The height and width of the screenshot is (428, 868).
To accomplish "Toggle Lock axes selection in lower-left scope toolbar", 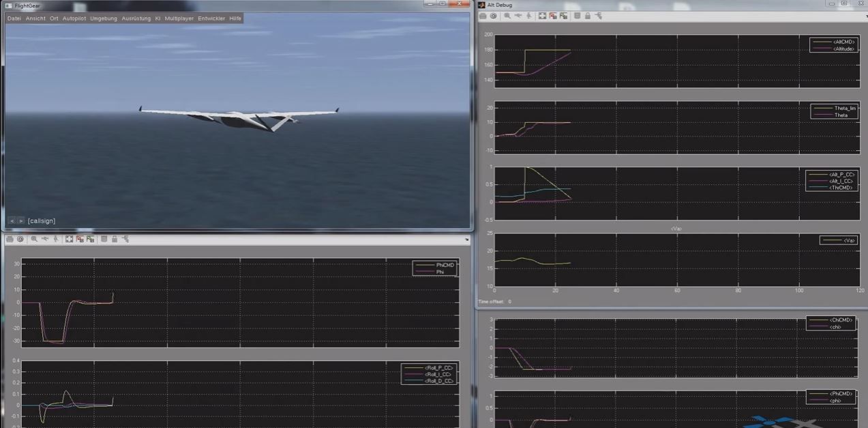I will click(115, 239).
